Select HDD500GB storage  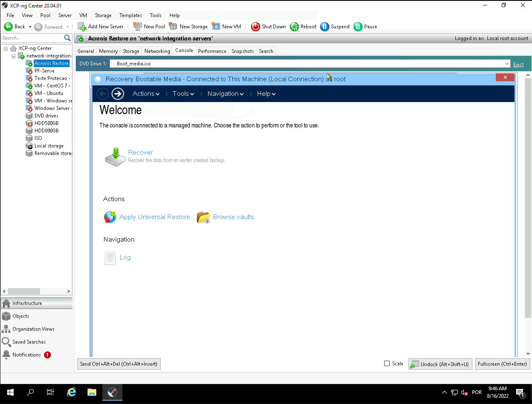(47, 123)
